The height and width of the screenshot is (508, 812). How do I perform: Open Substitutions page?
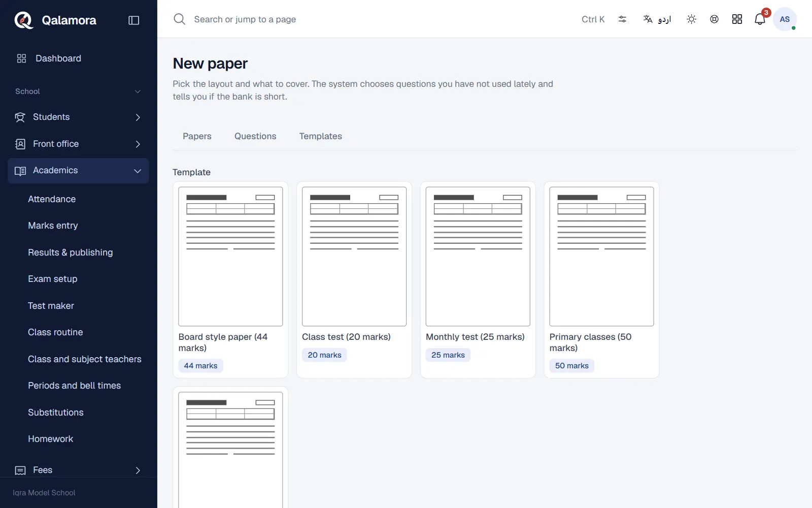tap(56, 412)
